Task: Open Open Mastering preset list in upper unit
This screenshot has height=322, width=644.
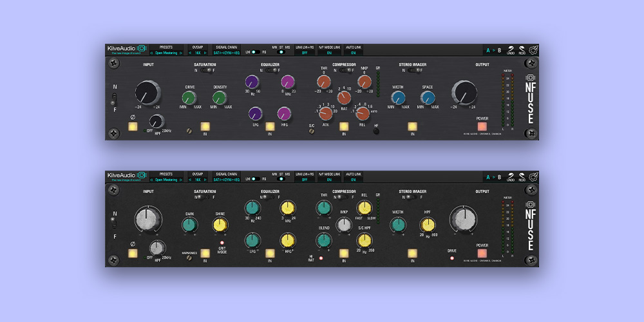Action: pos(166,53)
